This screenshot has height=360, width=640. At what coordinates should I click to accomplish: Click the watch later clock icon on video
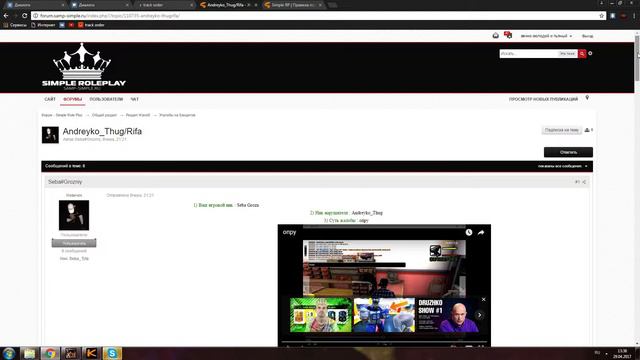[x=469, y=232]
